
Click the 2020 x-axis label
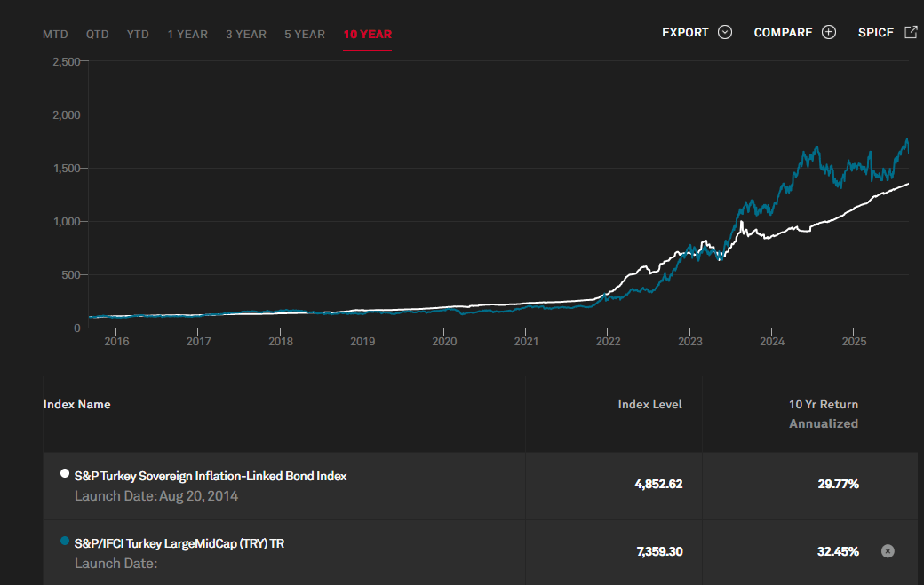(x=444, y=342)
